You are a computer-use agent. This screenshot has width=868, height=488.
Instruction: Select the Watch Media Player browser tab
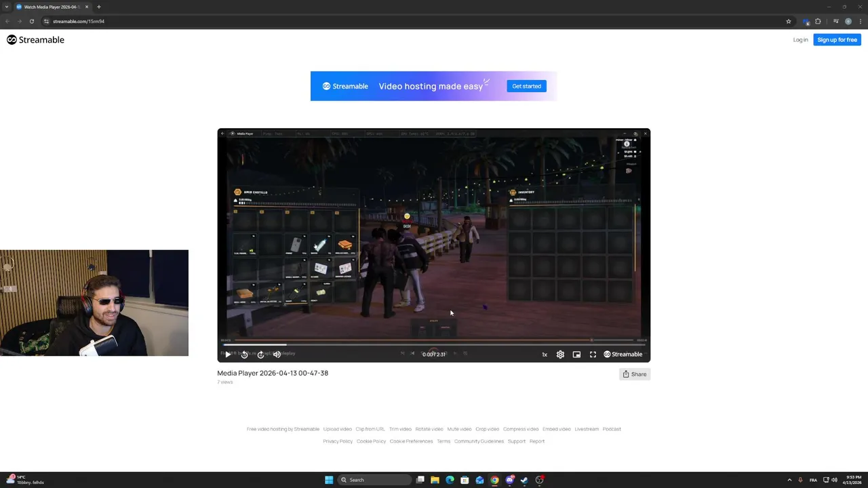(52, 7)
